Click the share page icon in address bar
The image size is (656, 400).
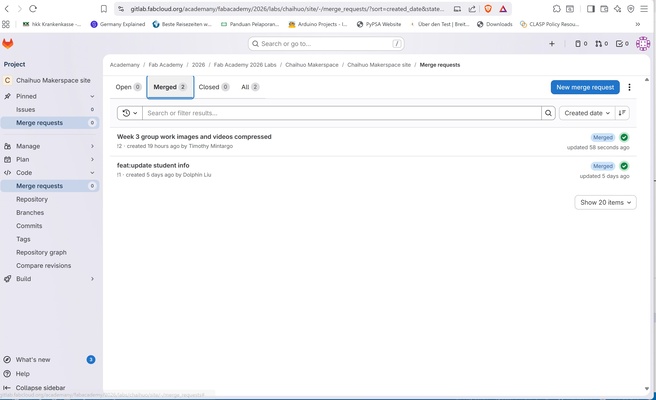pos(472,9)
